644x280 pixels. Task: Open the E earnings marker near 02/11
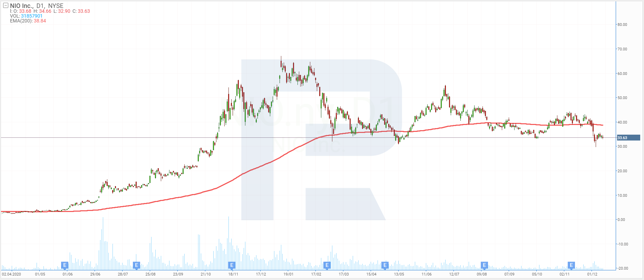[x=572, y=265]
